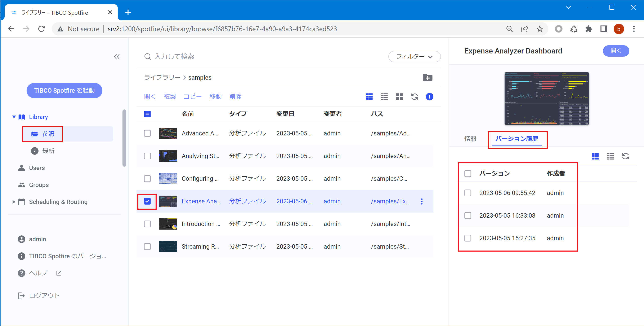Reload the browser page
Screen dimensions: 644x326
coord(41,29)
